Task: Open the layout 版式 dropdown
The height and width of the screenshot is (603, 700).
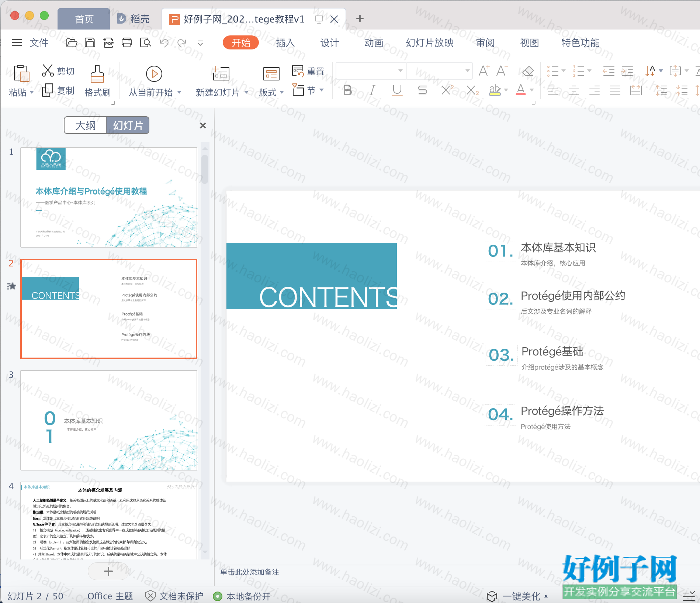Action: click(271, 92)
